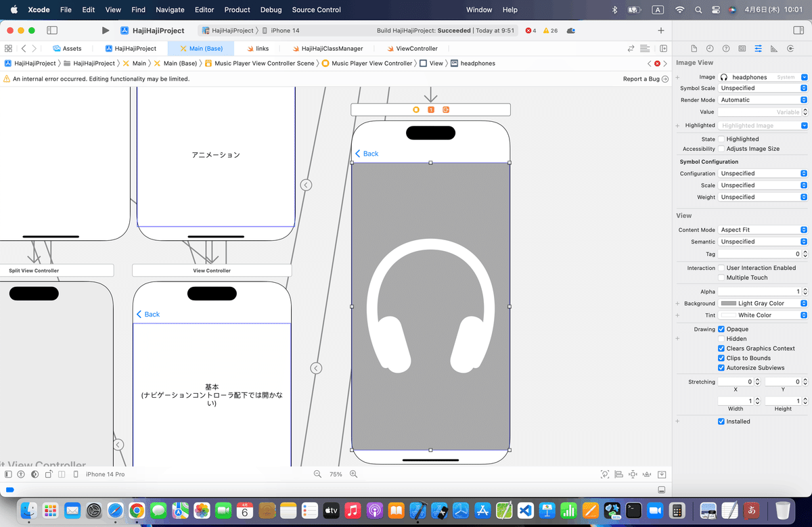Screen dimensions: 812x527
Task: Click the Resolve Auto Layout Issues button
Action: click(x=648, y=475)
